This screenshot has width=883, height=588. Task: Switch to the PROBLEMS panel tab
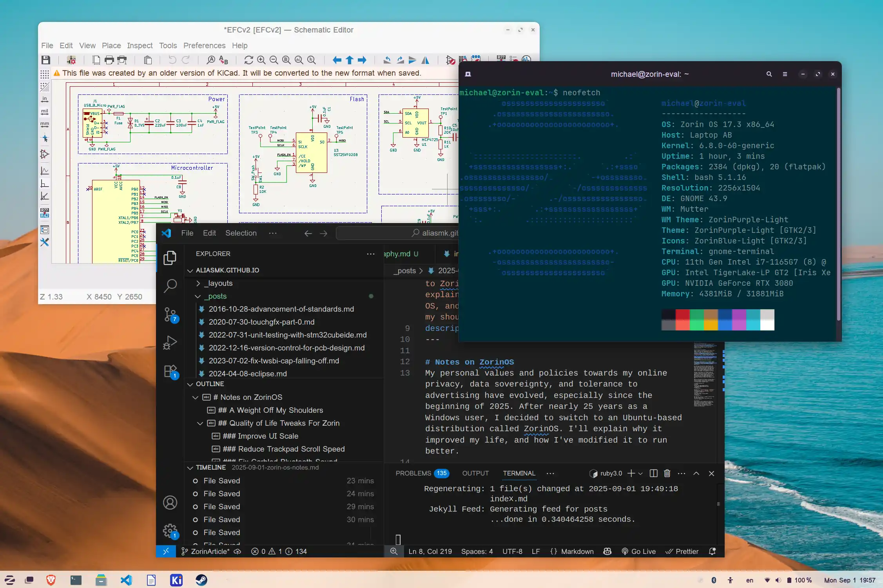(x=413, y=473)
